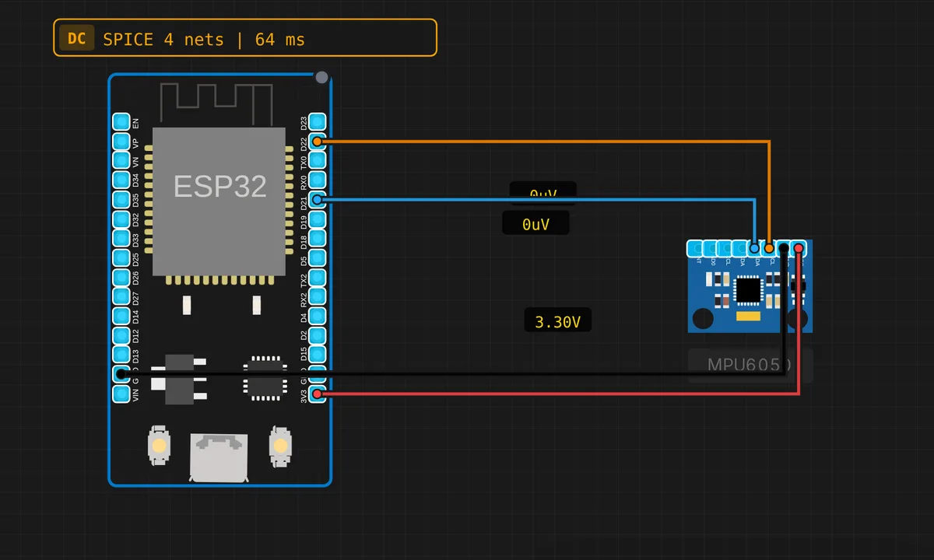The width and height of the screenshot is (934, 560).
Task: Select the D4 pin on the ESP32
Action: click(x=318, y=317)
